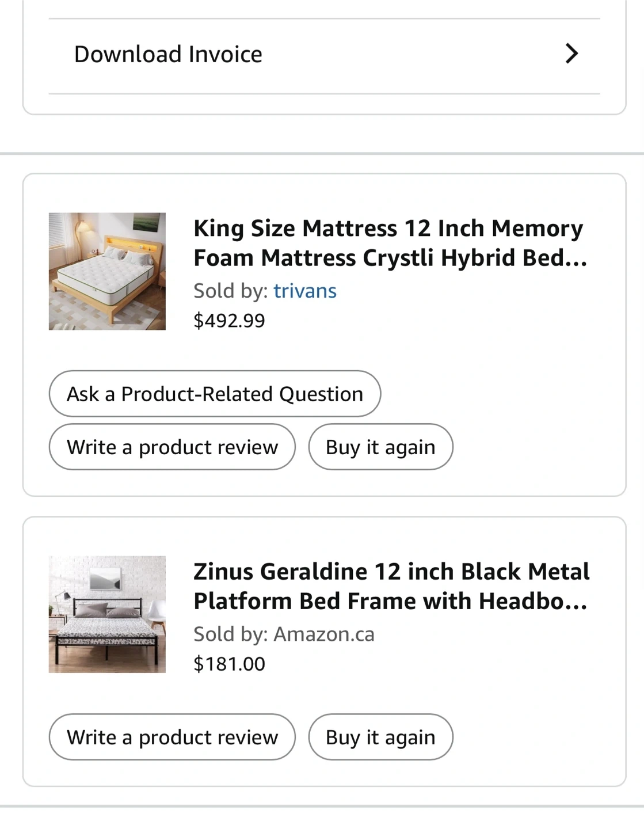Click the $492.99 mattress price

point(229,320)
